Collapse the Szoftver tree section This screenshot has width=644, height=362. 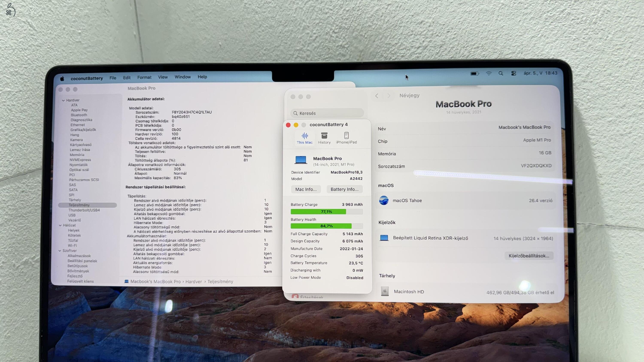(60, 251)
